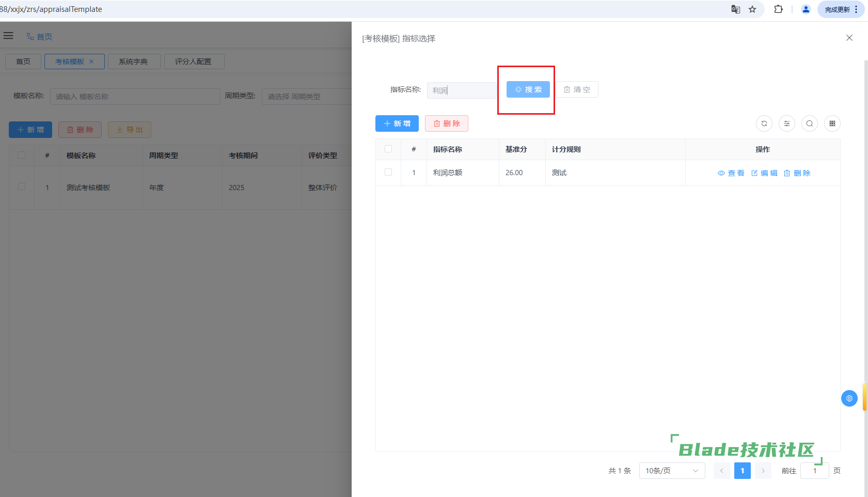This screenshot has width=868, height=497.
Task: Close the 指标选择 drawer panel
Action: coord(849,38)
